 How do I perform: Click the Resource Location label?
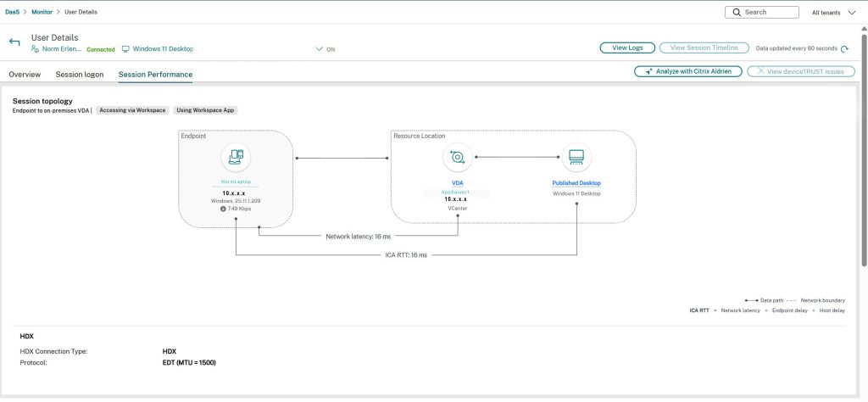[419, 136]
